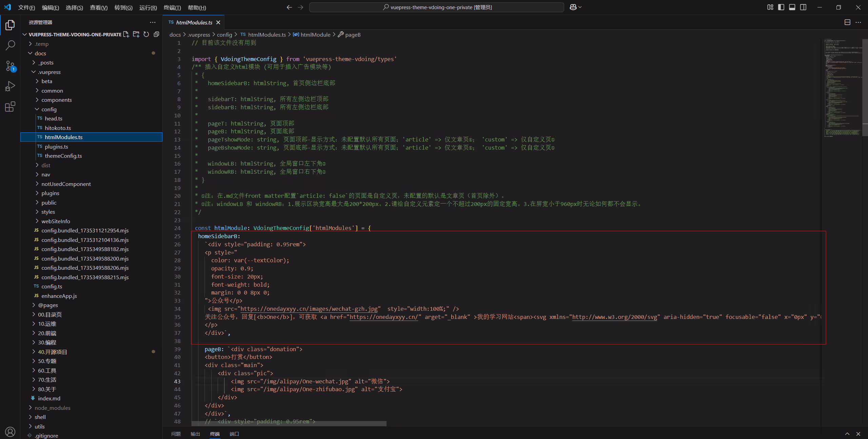
Task: Click New File icon in explorer header
Action: point(126,34)
